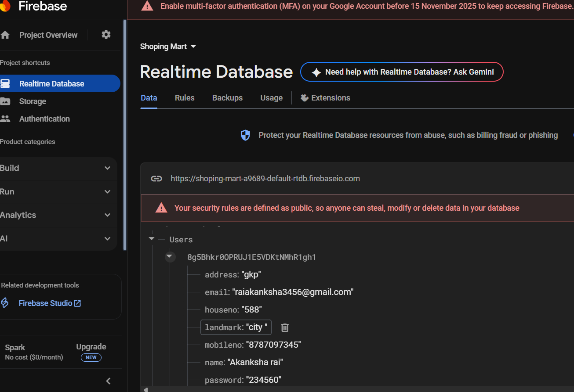574x392 pixels.
Task: Click the Upgrade plan button
Action: click(91, 347)
